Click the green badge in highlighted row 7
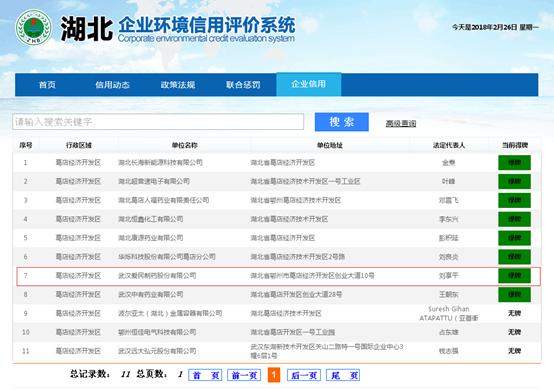Viewport: 554px width, 390px height. click(x=514, y=276)
